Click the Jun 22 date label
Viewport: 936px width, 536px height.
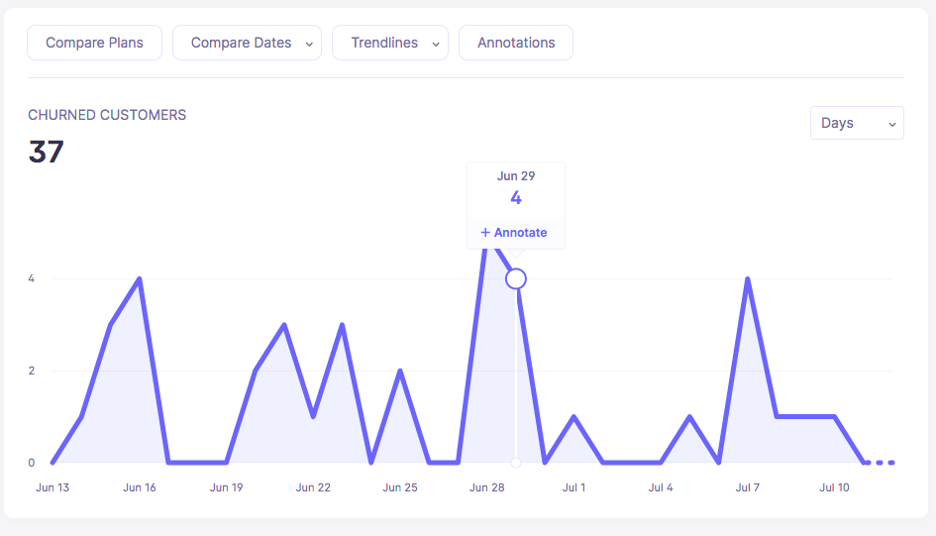pyautogui.click(x=313, y=488)
